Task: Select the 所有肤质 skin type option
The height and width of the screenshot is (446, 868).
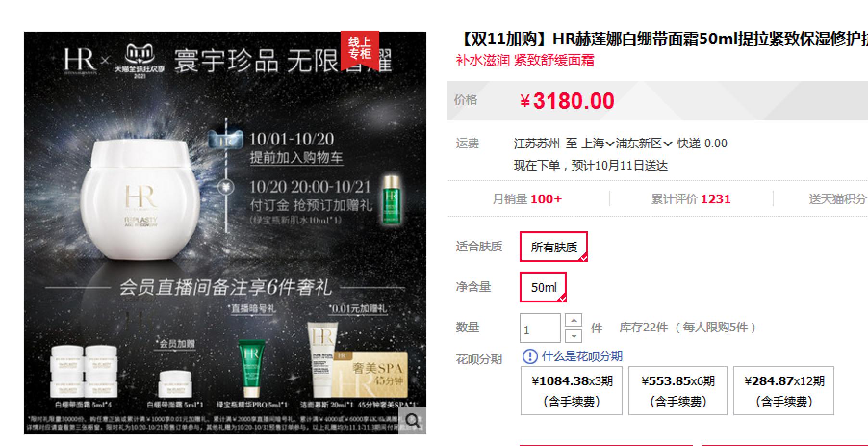Action: [x=554, y=247]
